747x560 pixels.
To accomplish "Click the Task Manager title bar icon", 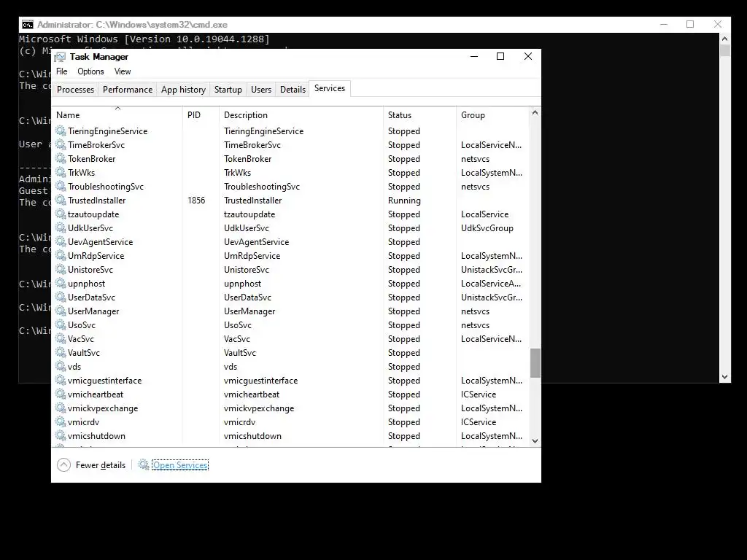I will click(60, 57).
